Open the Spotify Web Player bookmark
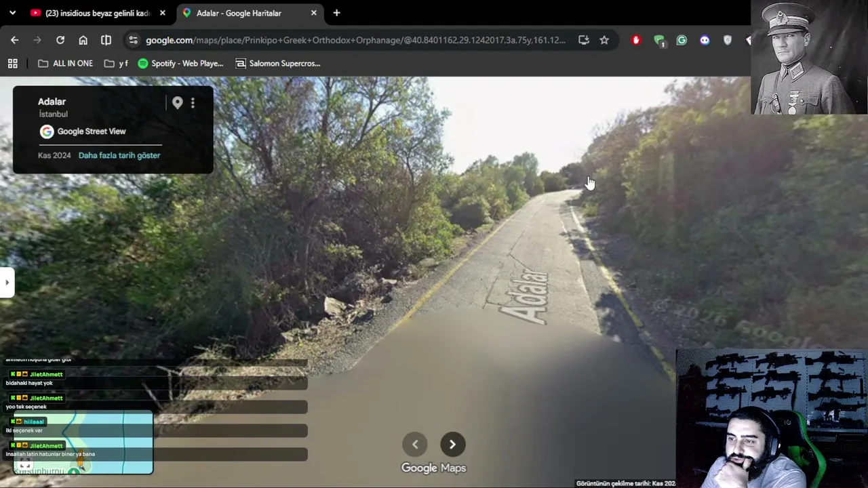 (x=180, y=63)
